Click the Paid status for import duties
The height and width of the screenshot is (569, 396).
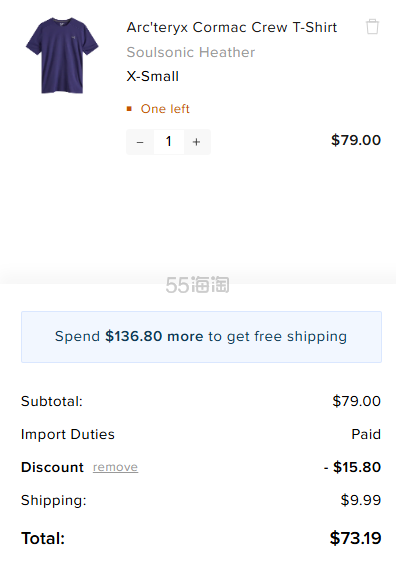366,434
